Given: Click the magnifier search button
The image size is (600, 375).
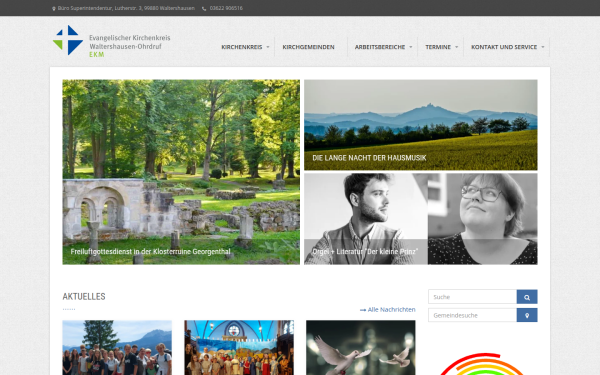Looking at the screenshot, I should [527, 297].
